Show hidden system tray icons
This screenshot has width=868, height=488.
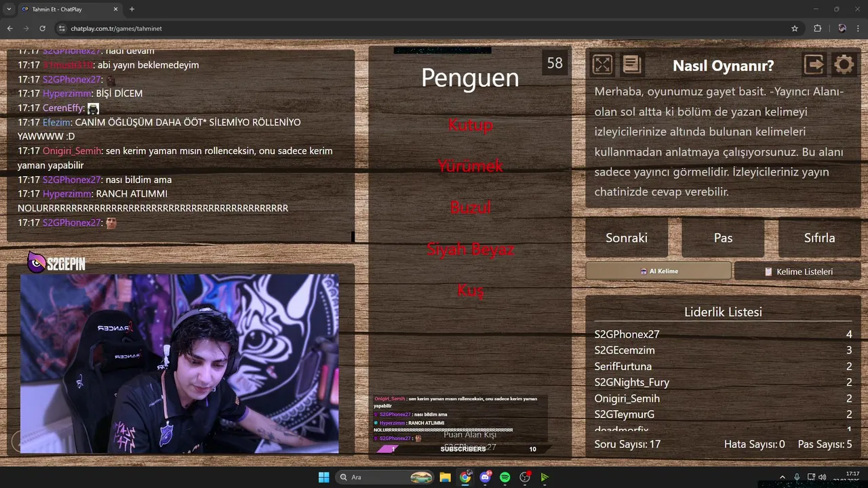pyautogui.click(x=782, y=477)
